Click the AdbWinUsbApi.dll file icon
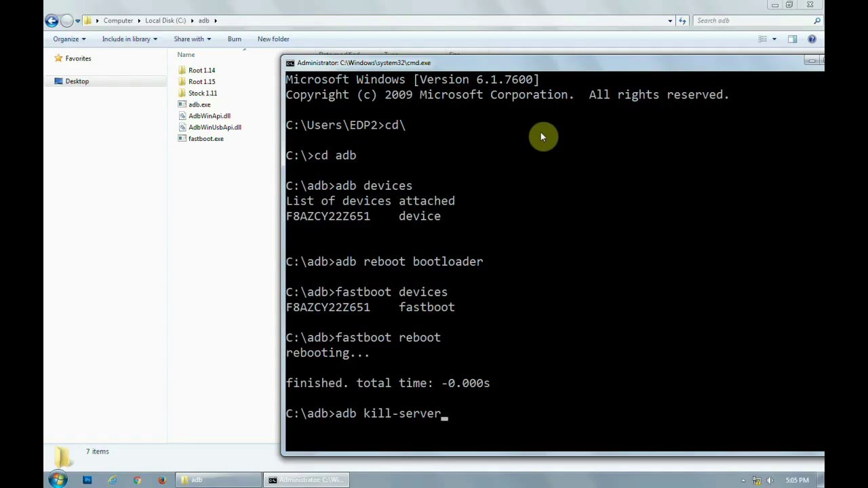The image size is (868, 488). 182,127
